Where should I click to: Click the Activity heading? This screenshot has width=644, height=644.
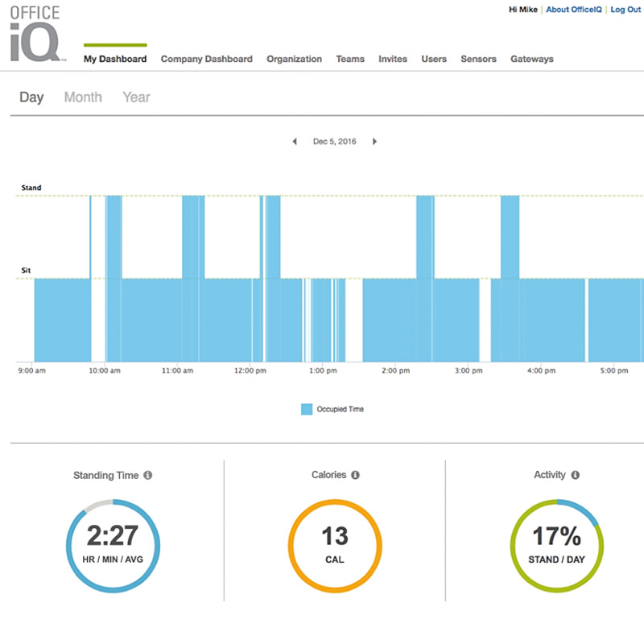pos(550,475)
